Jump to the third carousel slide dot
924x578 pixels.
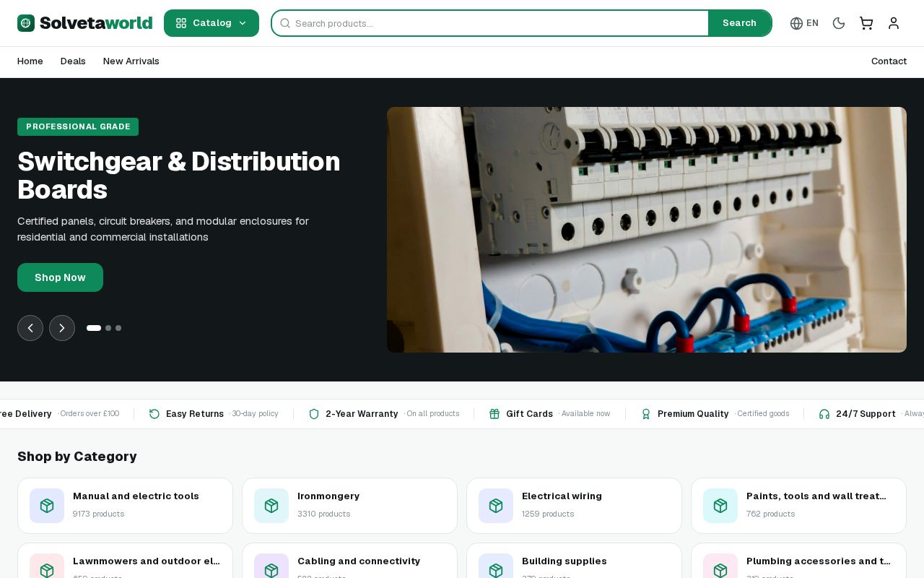click(118, 328)
